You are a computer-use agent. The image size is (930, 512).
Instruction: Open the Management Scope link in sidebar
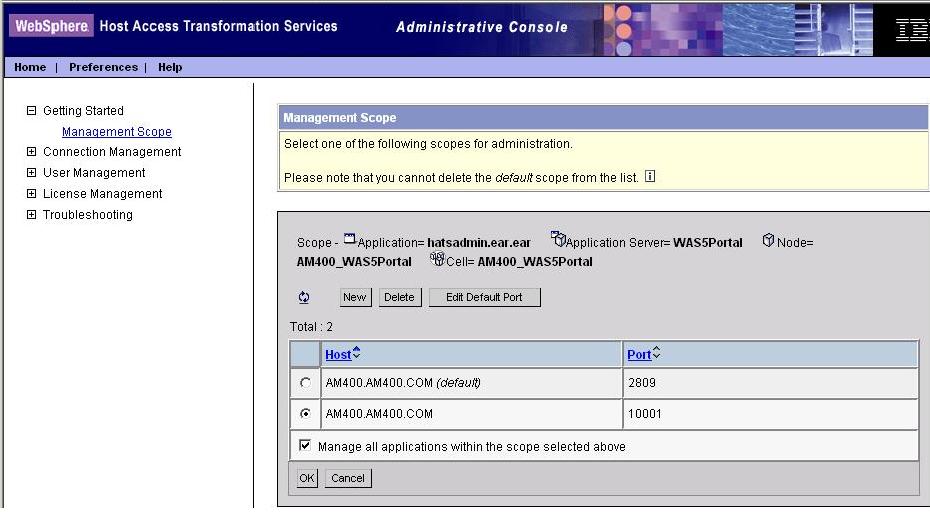pyautogui.click(x=117, y=132)
